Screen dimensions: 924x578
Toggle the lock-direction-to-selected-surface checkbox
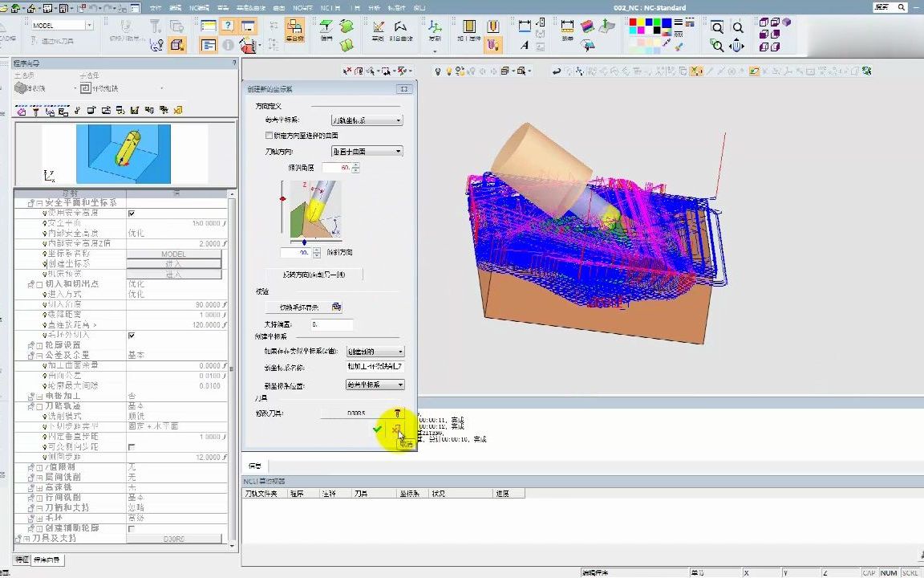pyautogui.click(x=269, y=136)
